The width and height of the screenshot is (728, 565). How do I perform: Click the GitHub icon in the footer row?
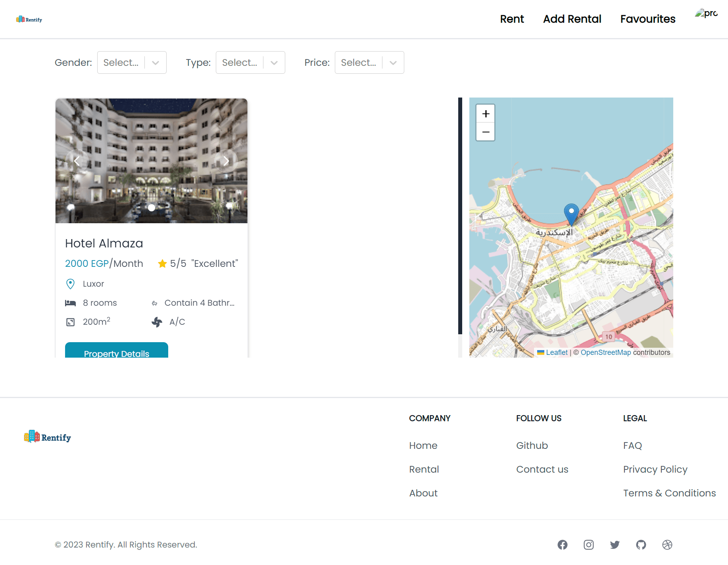(x=641, y=545)
